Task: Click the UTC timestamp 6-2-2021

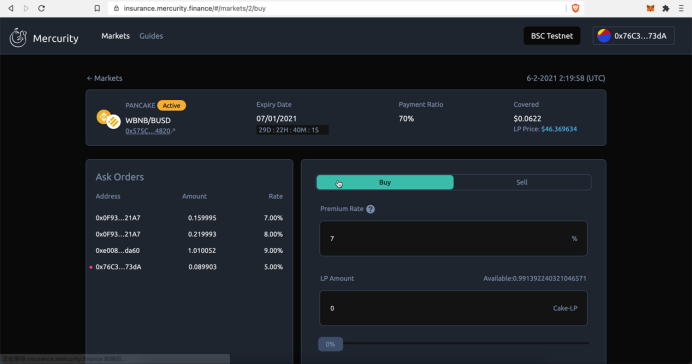Action: 566,78
